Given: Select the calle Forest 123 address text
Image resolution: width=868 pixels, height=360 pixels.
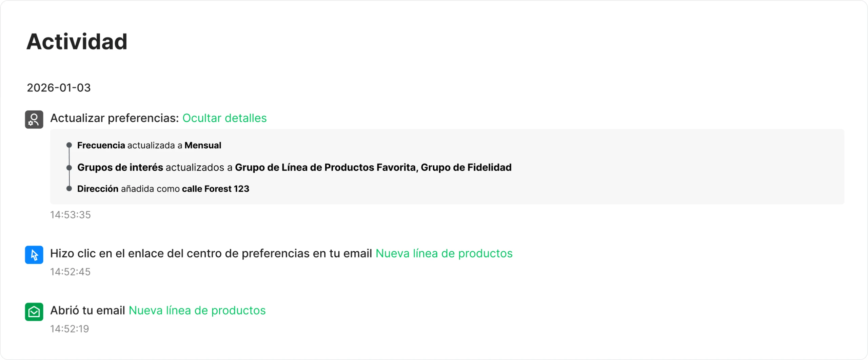Looking at the screenshot, I should 215,189.
